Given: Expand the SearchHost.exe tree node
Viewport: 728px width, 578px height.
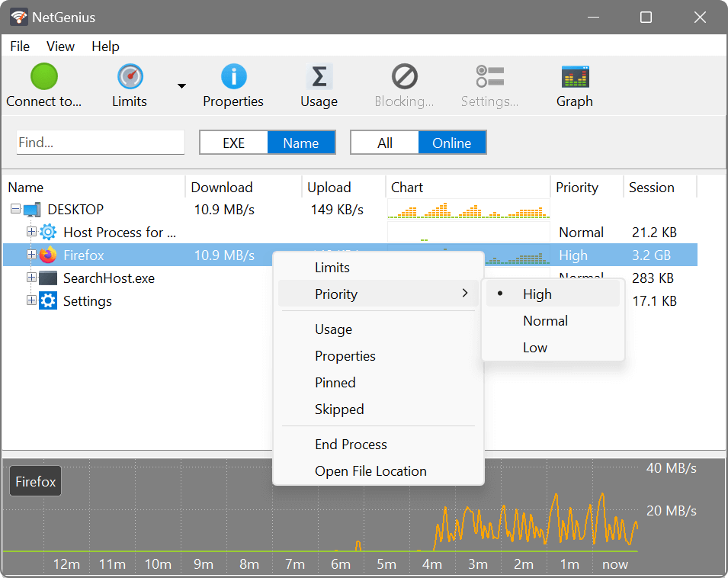Looking at the screenshot, I should [x=31, y=277].
